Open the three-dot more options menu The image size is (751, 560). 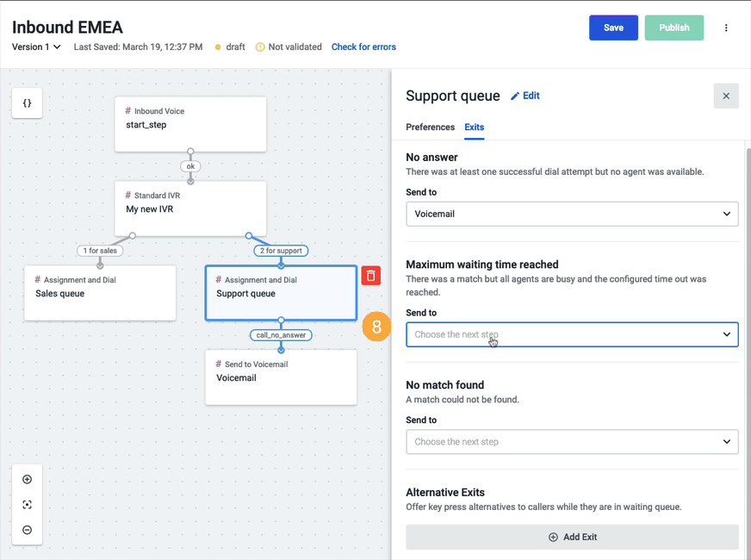726,28
